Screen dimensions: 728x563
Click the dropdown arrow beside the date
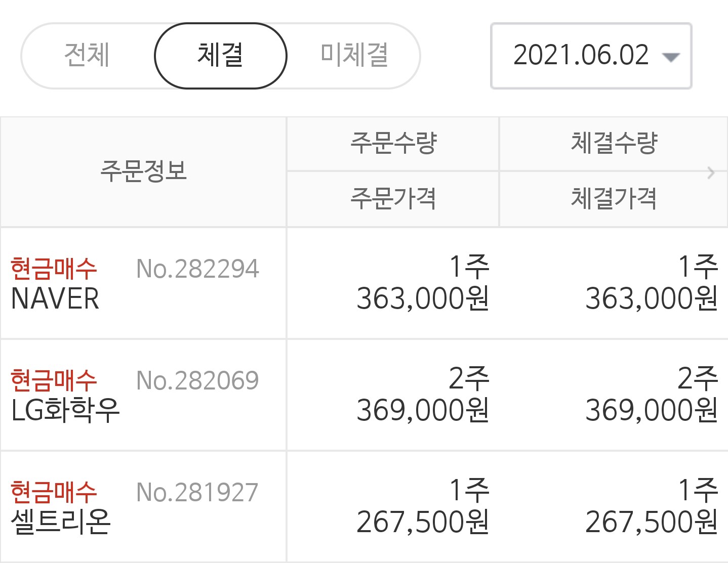click(671, 57)
